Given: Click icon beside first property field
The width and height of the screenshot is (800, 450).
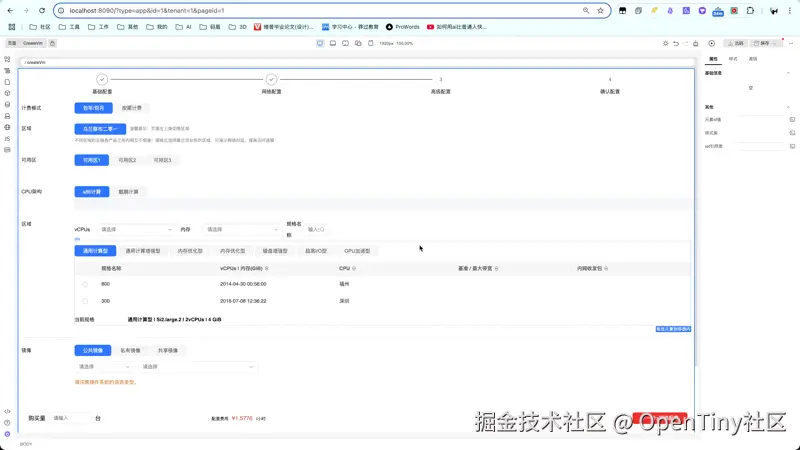Looking at the screenshot, I should pyautogui.click(x=792, y=119).
